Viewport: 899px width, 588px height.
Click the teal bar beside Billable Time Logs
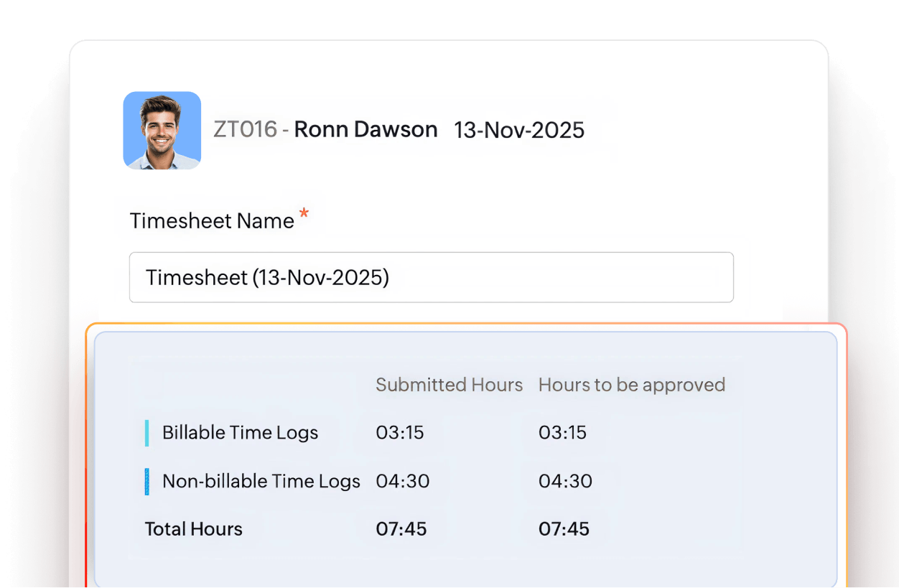(x=149, y=432)
